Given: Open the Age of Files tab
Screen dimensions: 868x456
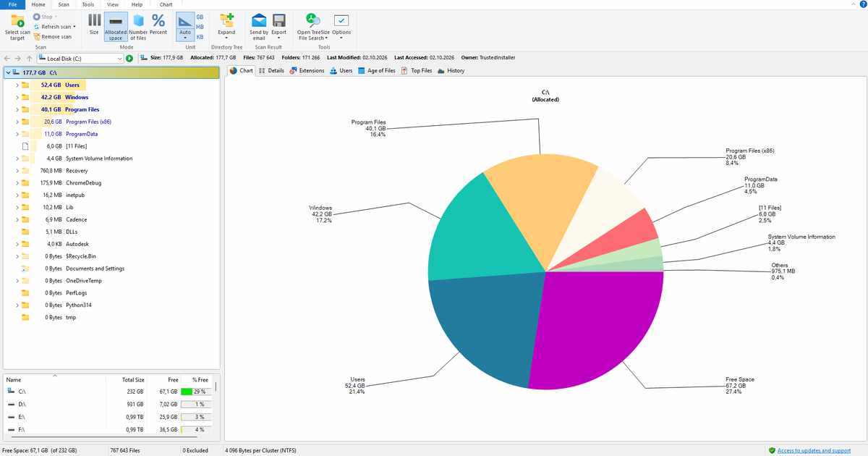Looking at the screenshot, I should (376, 71).
